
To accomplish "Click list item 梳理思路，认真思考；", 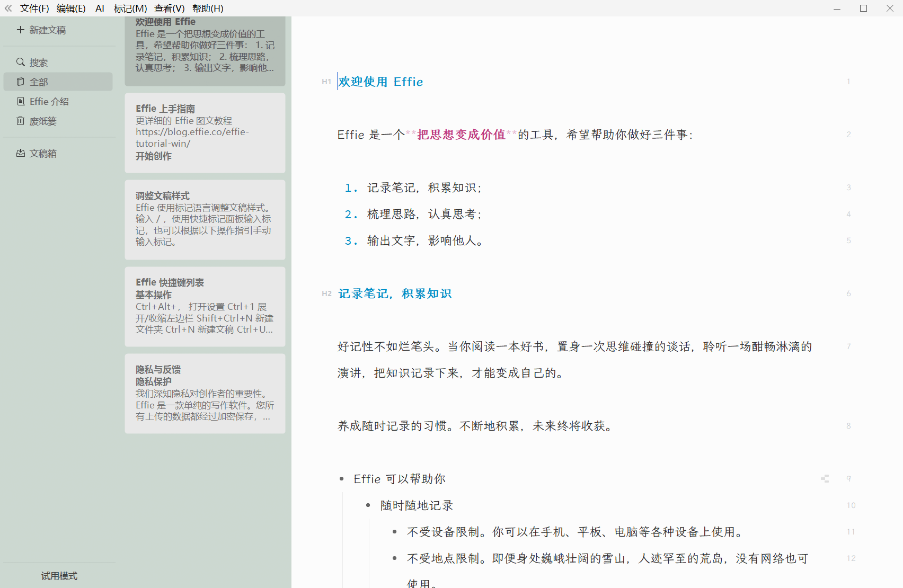I will (x=424, y=214).
